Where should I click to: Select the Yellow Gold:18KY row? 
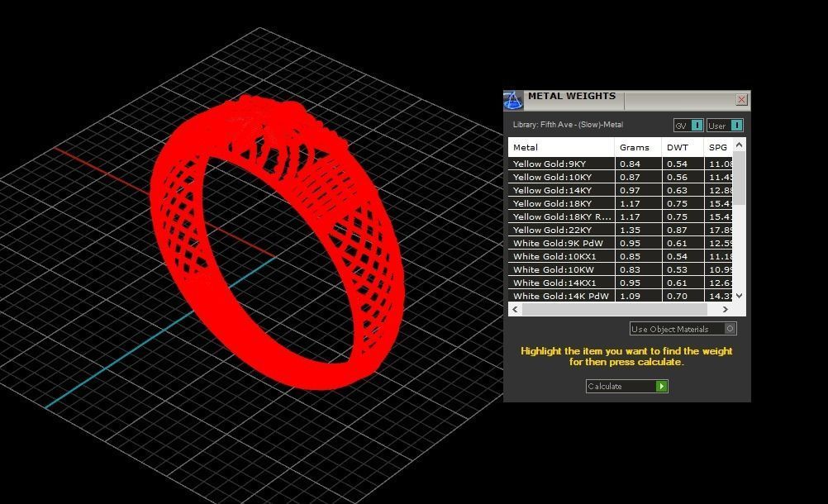tap(621, 203)
